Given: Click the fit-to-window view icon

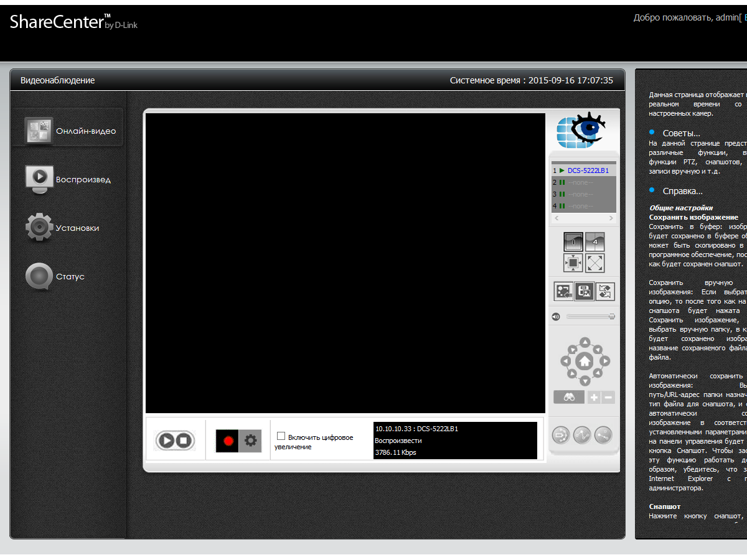Looking at the screenshot, I should coord(573,263).
